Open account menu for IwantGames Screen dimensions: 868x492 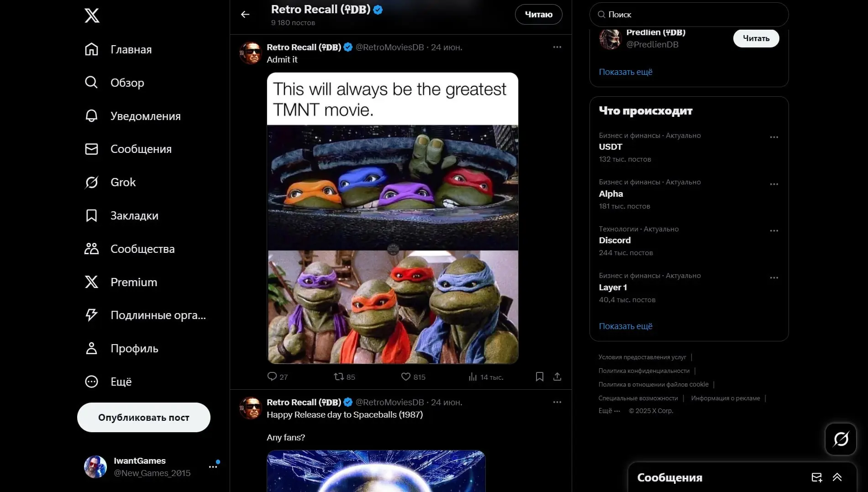(213, 466)
